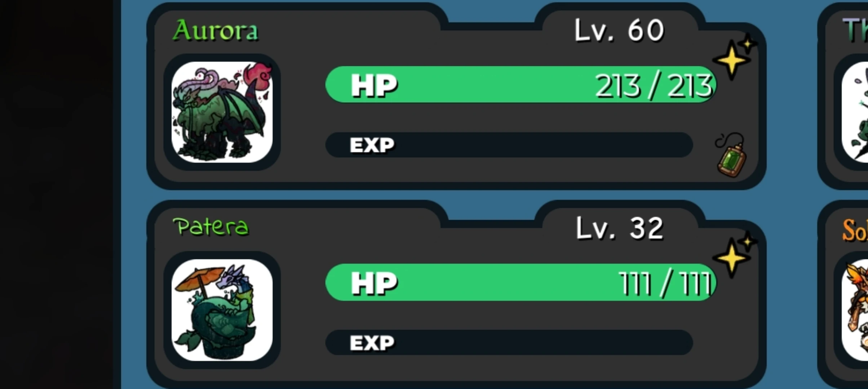This screenshot has height=389, width=868.
Task: Select Aurora's green gem lantern held item
Action: (731, 155)
